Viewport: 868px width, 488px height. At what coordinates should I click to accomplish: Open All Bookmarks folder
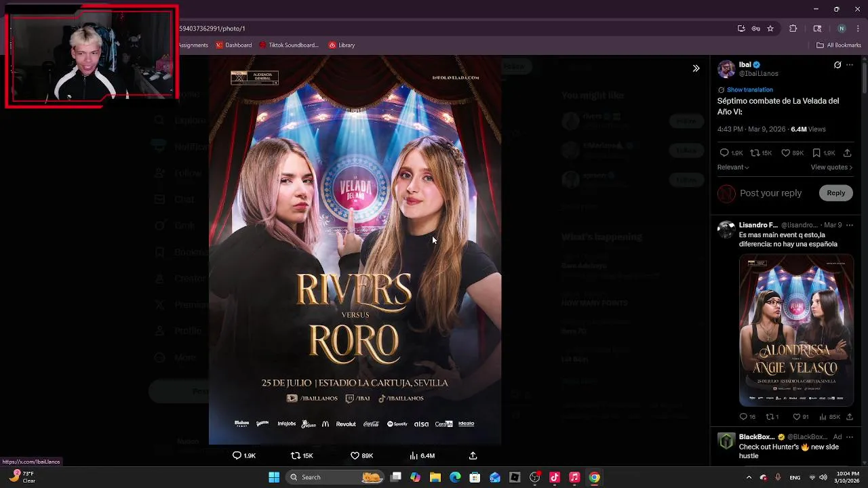coord(839,45)
